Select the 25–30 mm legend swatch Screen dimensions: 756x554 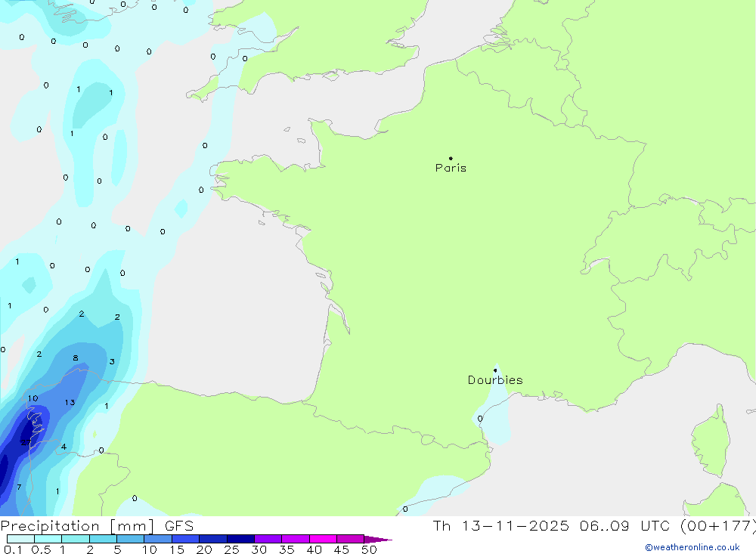(x=240, y=539)
